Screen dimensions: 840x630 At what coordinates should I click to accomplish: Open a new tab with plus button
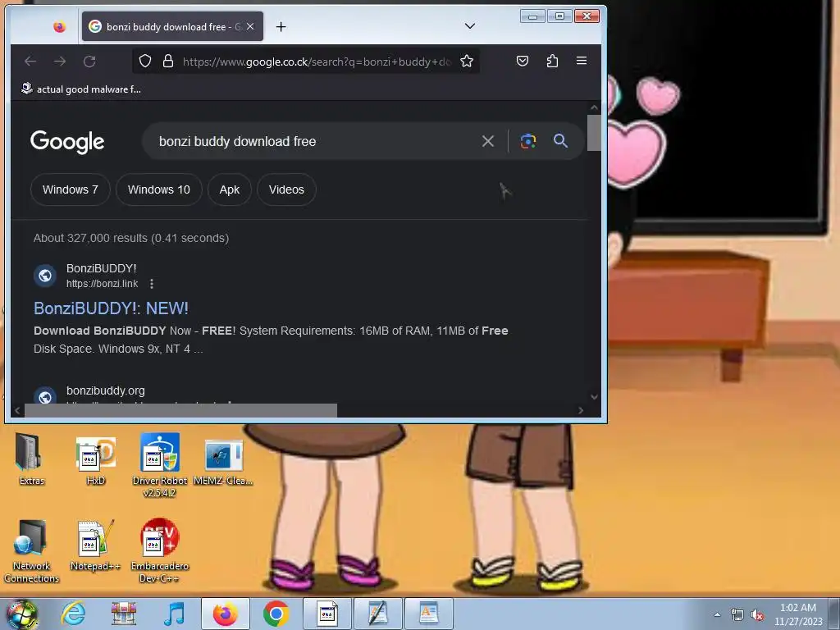pos(281,27)
